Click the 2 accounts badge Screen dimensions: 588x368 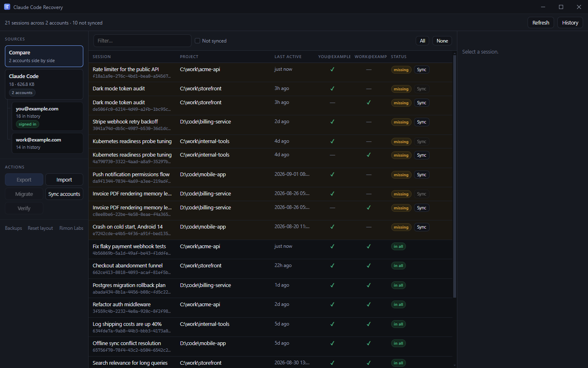[x=22, y=93]
